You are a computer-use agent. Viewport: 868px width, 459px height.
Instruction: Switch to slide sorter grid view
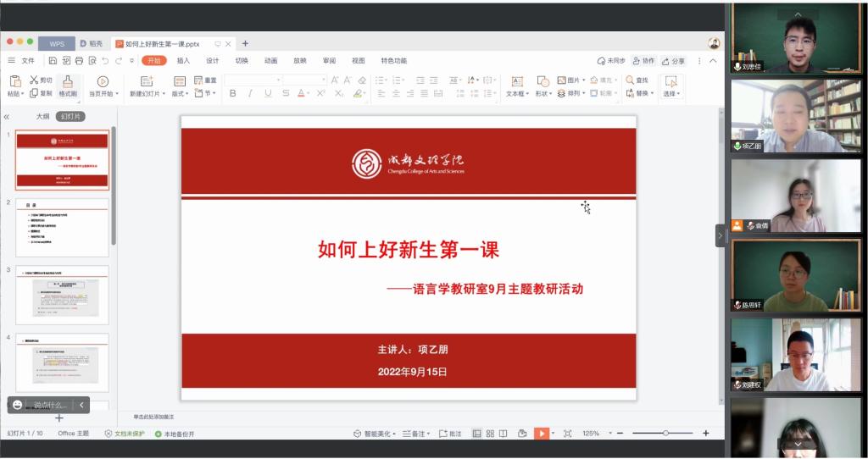490,434
